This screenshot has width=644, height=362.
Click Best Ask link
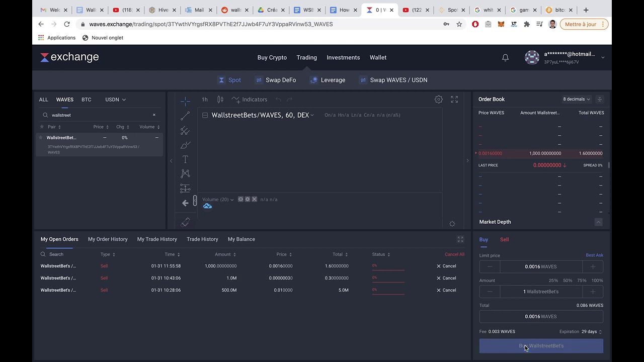(x=594, y=255)
